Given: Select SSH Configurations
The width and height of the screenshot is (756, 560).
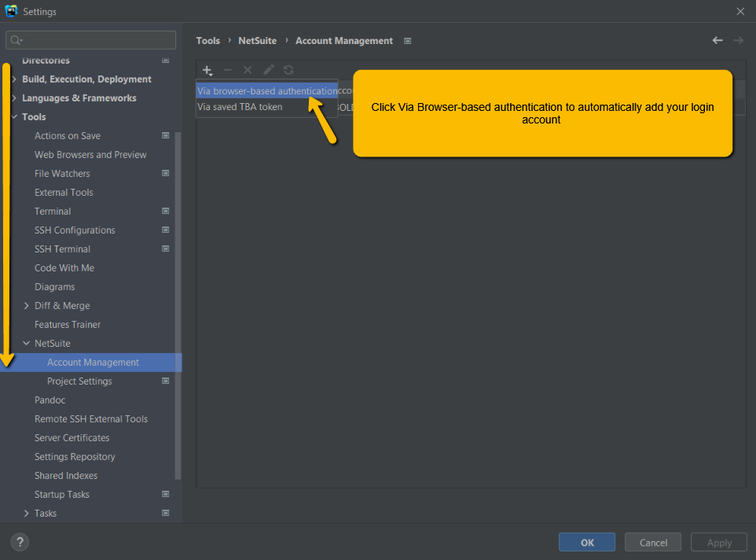Looking at the screenshot, I should (x=75, y=230).
